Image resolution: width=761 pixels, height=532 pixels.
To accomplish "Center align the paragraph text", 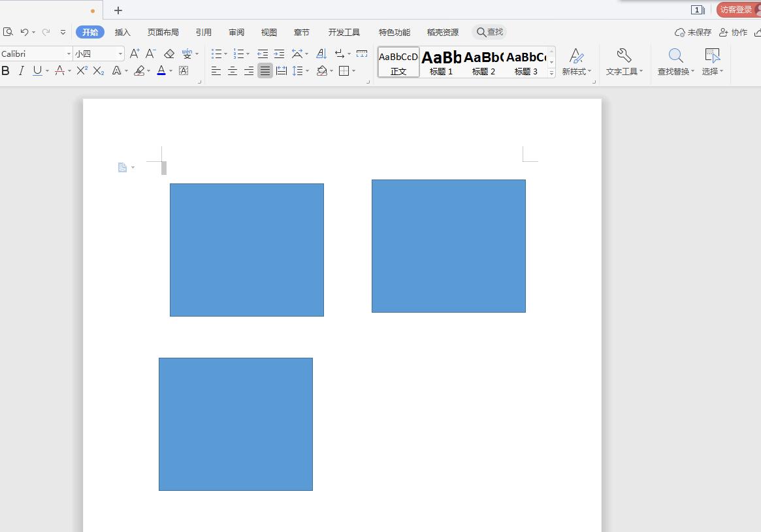I will pos(233,70).
